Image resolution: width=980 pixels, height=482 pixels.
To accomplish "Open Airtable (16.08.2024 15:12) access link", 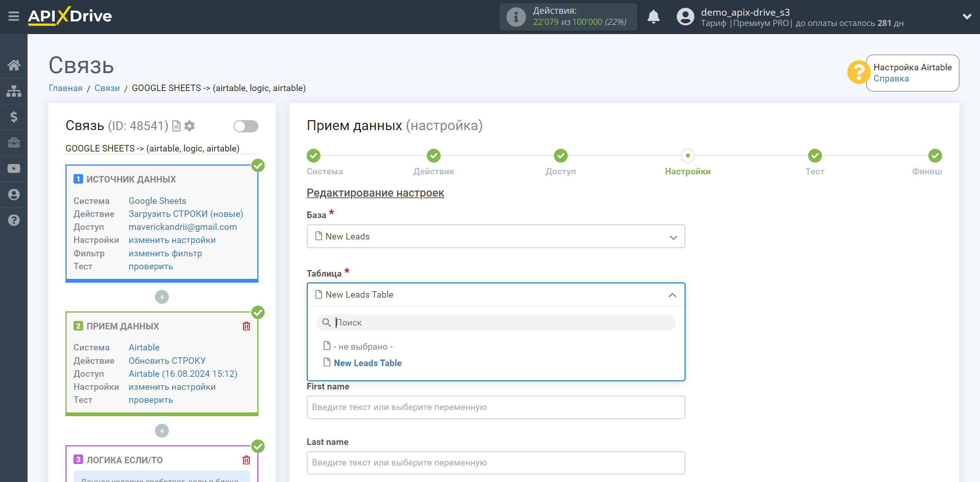I will point(183,374).
